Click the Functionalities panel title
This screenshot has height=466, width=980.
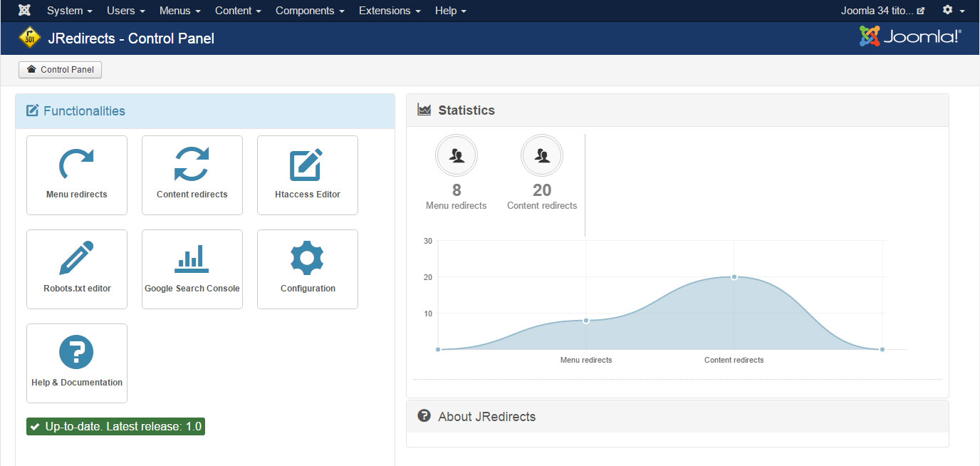[x=84, y=110]
